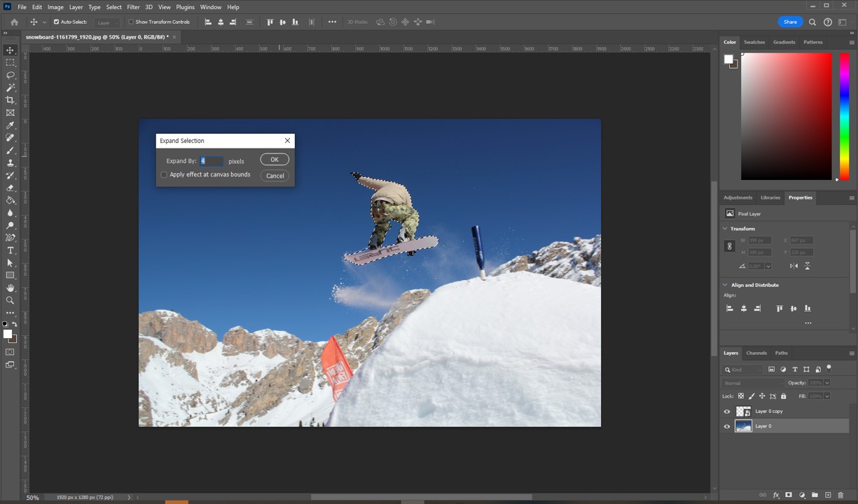
Task: Open the Fill dropdown arrow
Action: (x=827, y=396)
